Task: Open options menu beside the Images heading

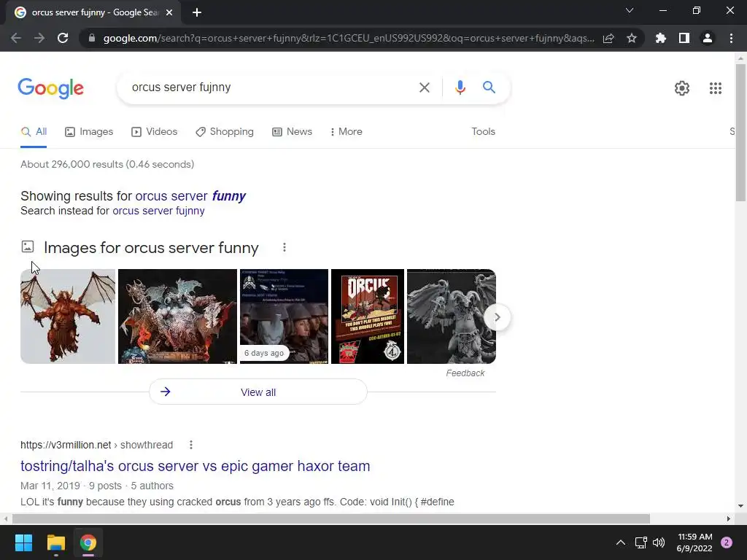Action: (x=285, y=248)
